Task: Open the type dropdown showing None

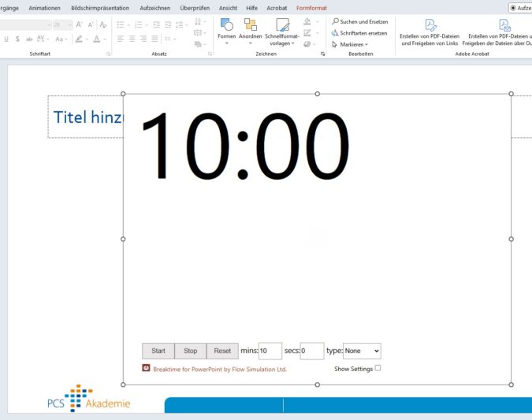Action: [362, 351]
